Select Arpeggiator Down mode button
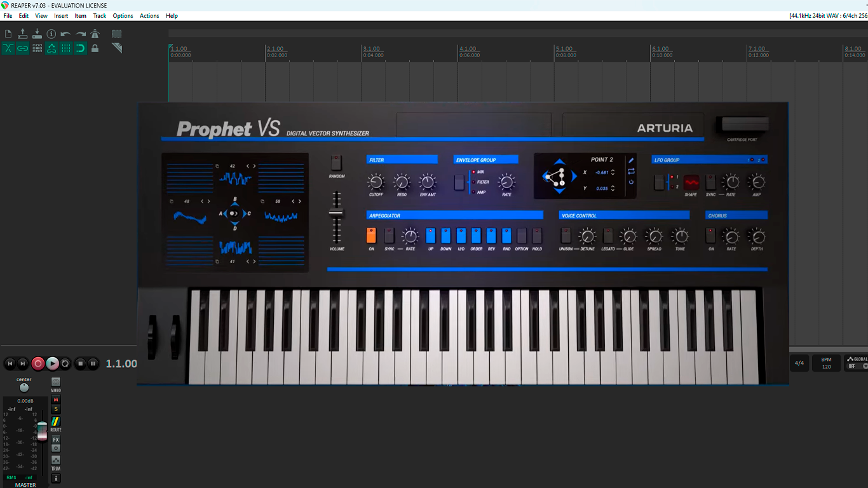The image size is (868, 488). click(x=445, y=236)
